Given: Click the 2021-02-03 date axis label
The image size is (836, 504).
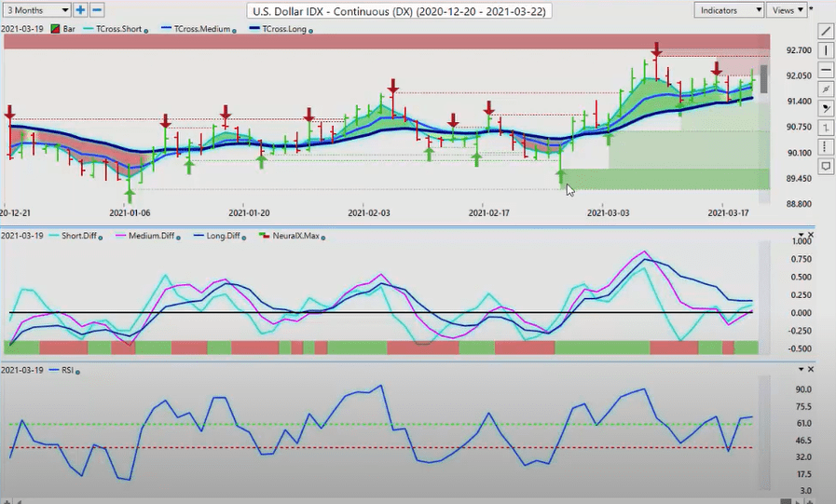Looking at the screenshot, I should 369,212.
